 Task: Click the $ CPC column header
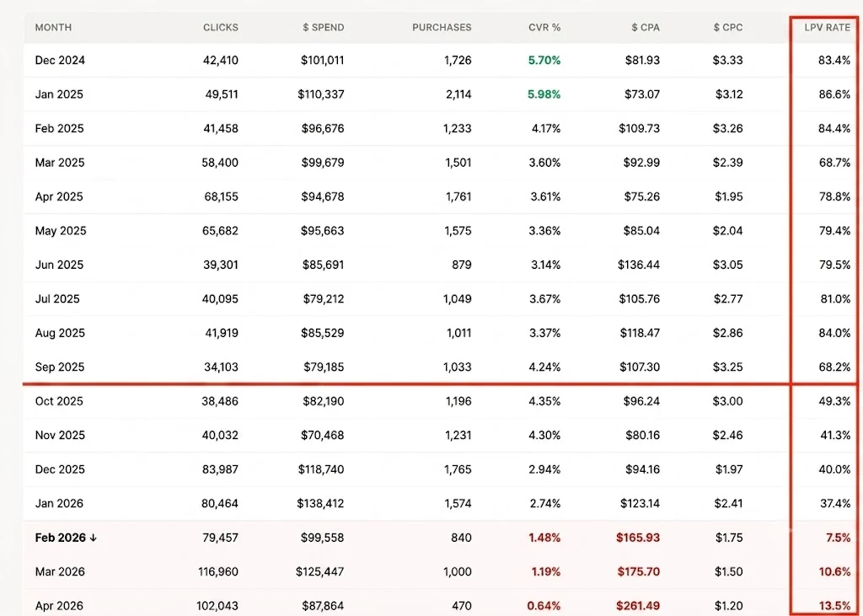coord(727,28)
